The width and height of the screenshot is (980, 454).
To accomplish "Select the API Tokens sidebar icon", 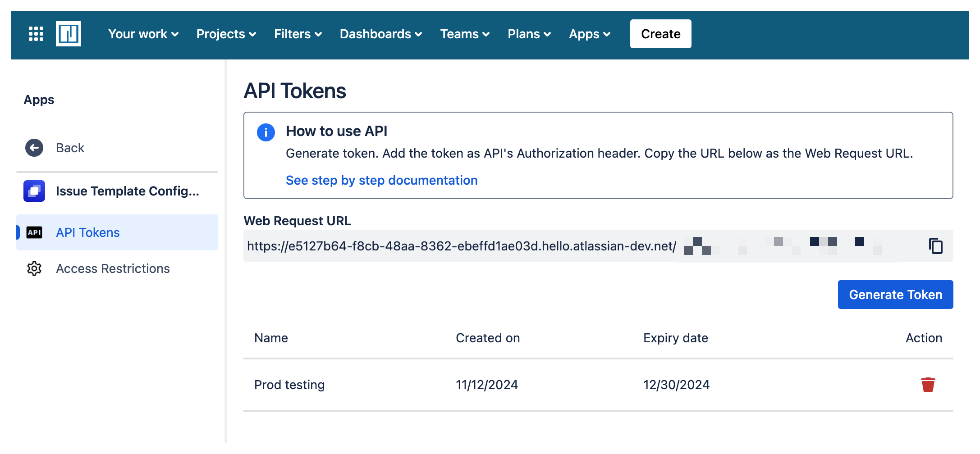I will (x=34, y=232).
